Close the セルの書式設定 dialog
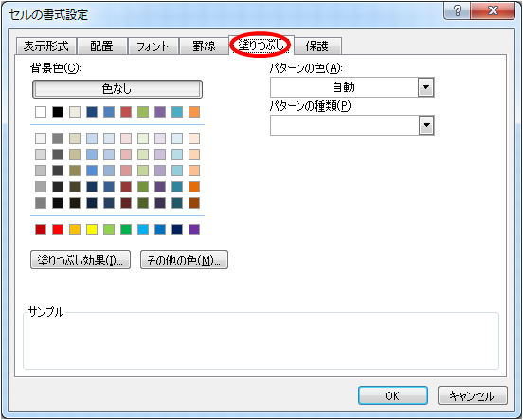Screen dimensions: 523x420 coord(493,10)
